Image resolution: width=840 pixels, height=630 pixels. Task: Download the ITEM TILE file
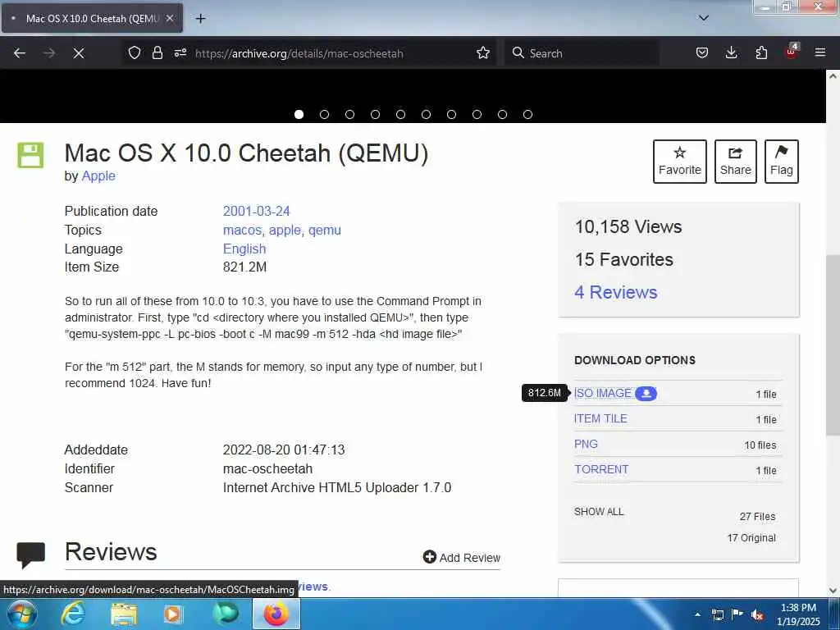[x=600, y=418]
